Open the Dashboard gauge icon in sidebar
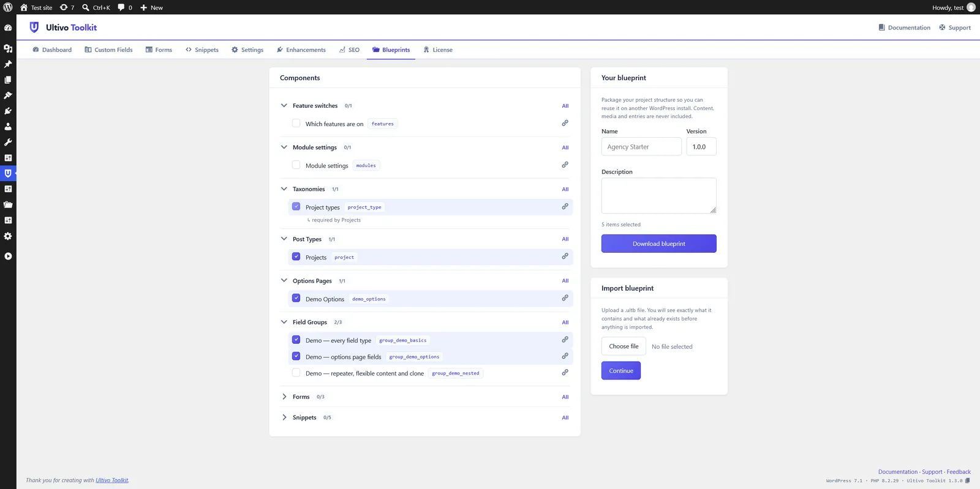This screenshot has width=980, height=489. [8, 28]
